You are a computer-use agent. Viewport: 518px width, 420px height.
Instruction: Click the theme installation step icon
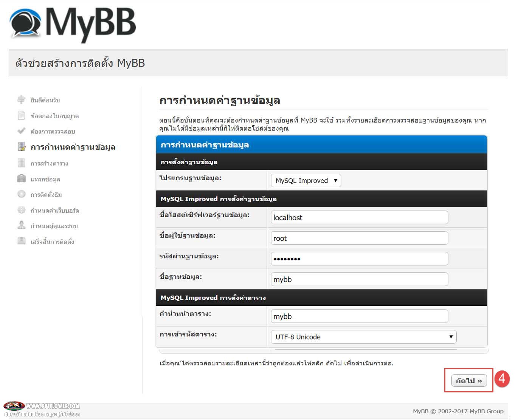click(22, 194)
